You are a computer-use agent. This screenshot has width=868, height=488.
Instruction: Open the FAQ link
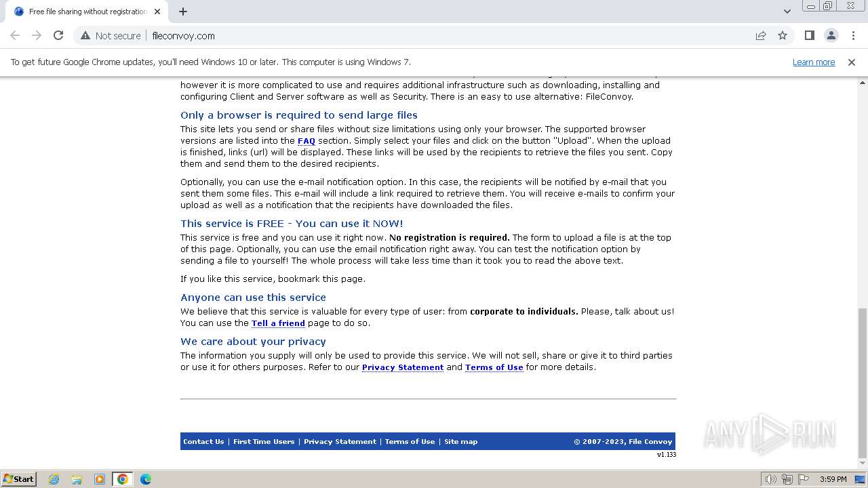coord(307,141)
